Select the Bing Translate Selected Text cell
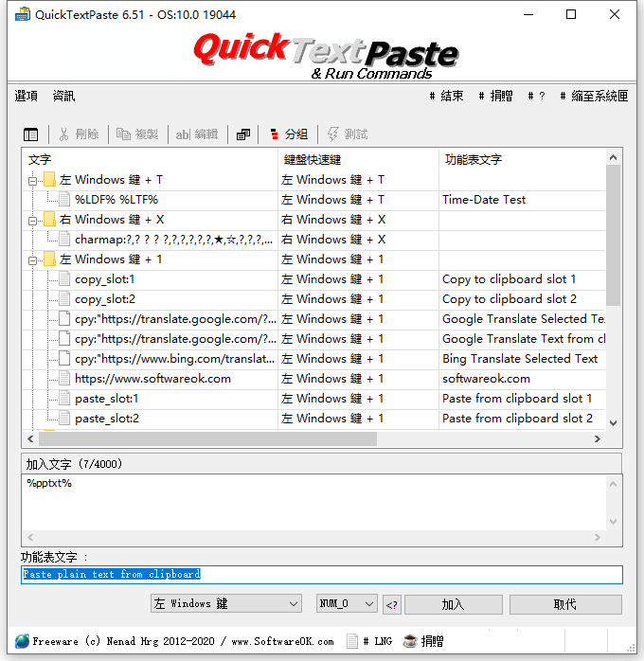 [520, 359]
